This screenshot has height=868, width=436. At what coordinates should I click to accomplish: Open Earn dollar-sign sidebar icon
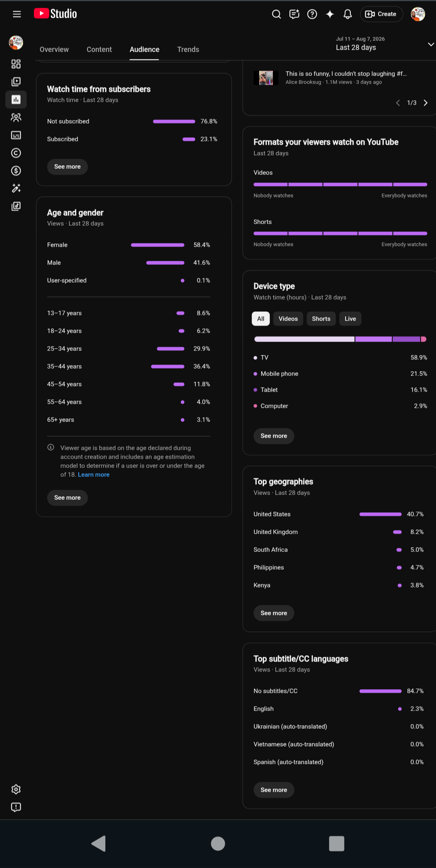point(16,171)
